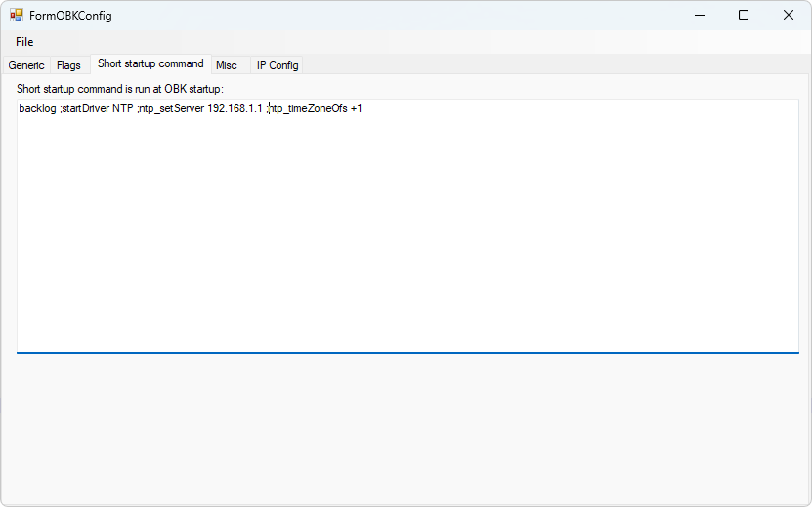
Task: Place cursor at the +1 offset value
Action: (357, 108)
